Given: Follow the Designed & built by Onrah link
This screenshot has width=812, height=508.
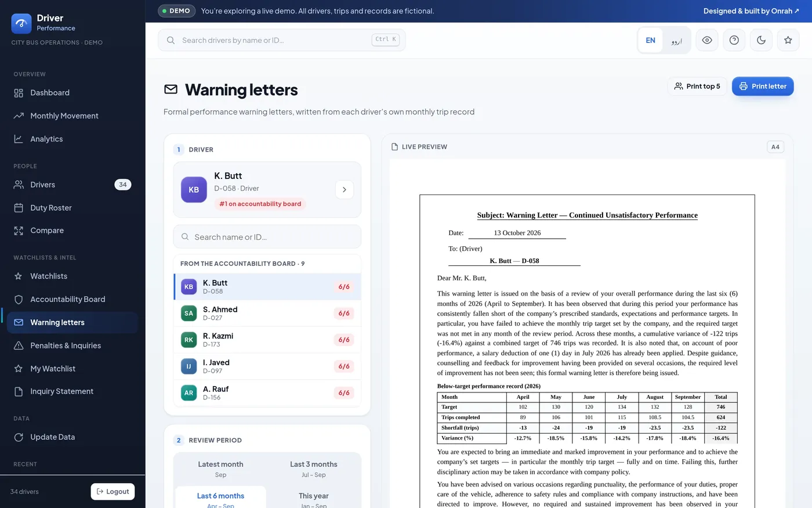Looking at the screenshot, I should 751,11.
